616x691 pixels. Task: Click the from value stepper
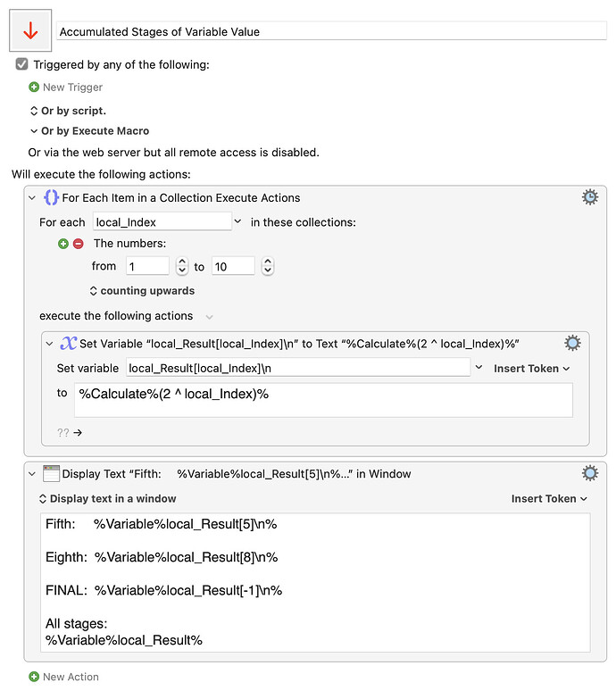pos(182,266)
